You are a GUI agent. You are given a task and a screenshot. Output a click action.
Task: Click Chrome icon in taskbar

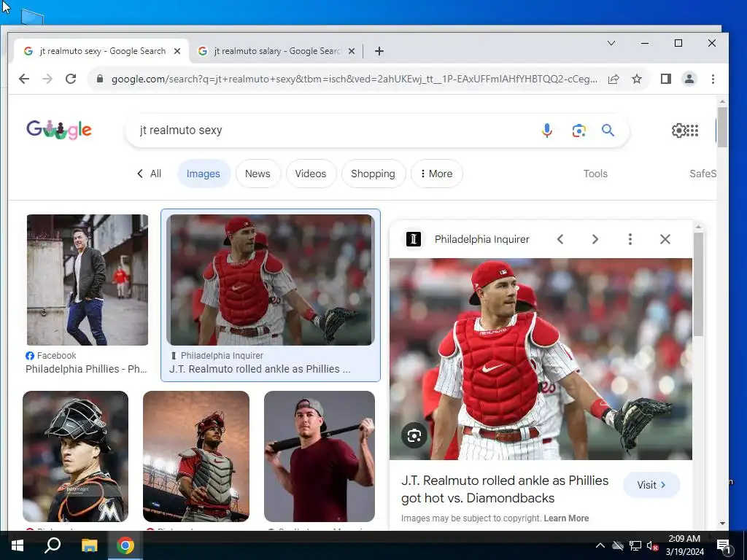(125, 545)
